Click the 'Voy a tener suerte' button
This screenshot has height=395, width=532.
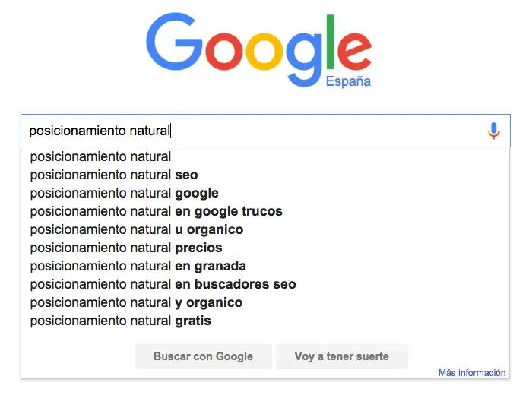tap(342, 356)
